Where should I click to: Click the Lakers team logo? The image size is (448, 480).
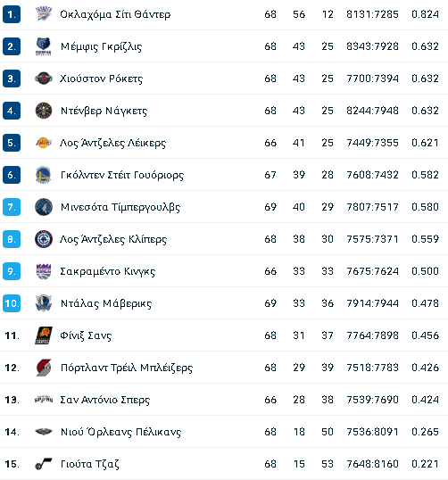43,143
